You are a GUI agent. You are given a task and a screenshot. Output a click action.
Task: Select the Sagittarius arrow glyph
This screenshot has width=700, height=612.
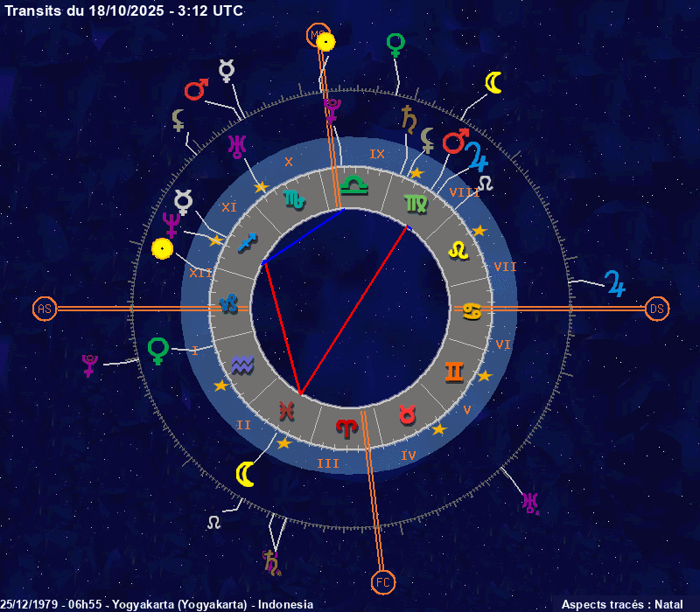[x=248, y=243]
